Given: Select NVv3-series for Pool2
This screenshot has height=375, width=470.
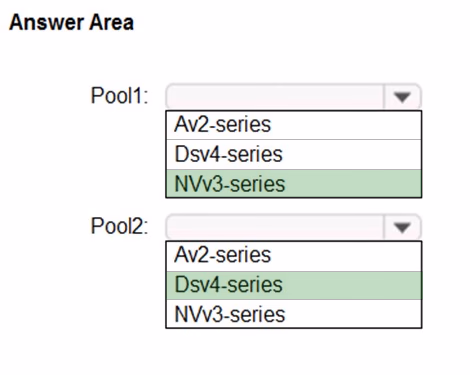Looking at the screenshot, I should (x=294, y=314).
